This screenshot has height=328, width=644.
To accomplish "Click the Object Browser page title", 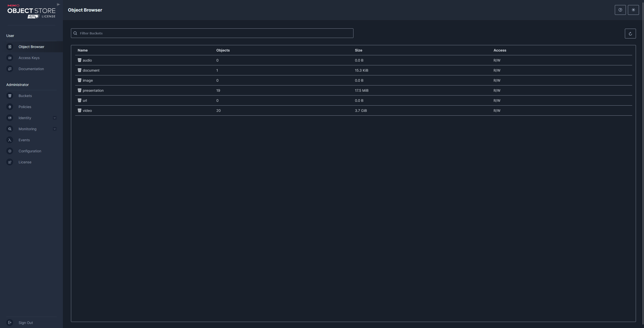I will coord(85,10).
